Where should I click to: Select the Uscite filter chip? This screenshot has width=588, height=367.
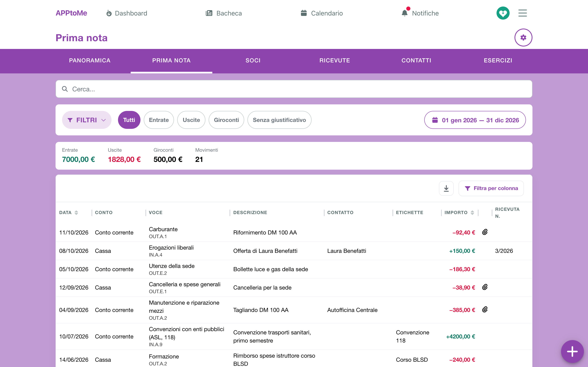pos(191,120)
